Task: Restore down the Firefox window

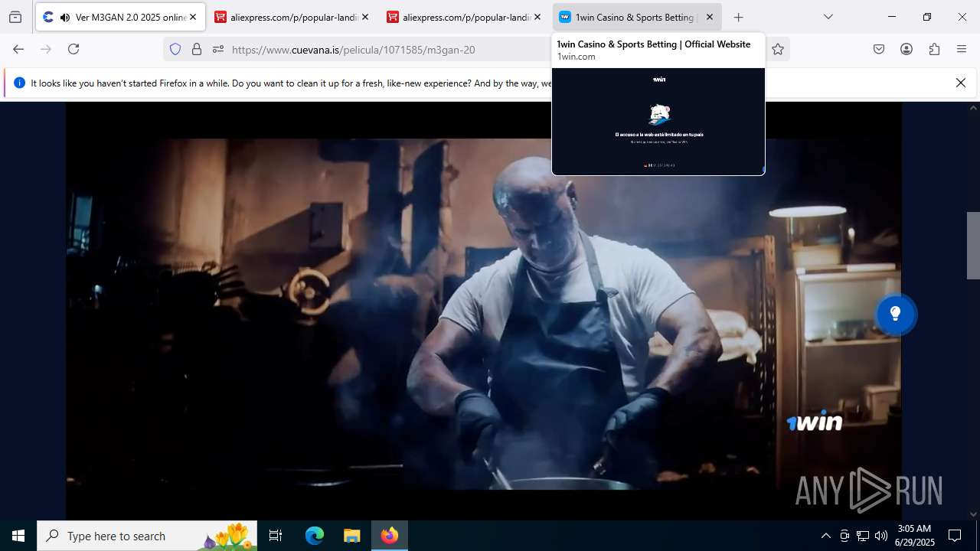Action: pos(927,17)
